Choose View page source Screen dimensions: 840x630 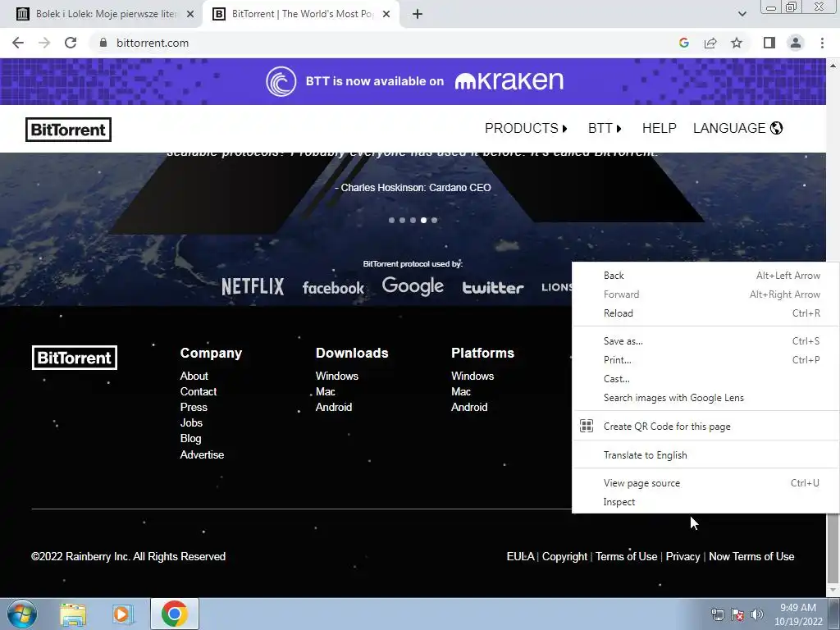click(706, 483)
